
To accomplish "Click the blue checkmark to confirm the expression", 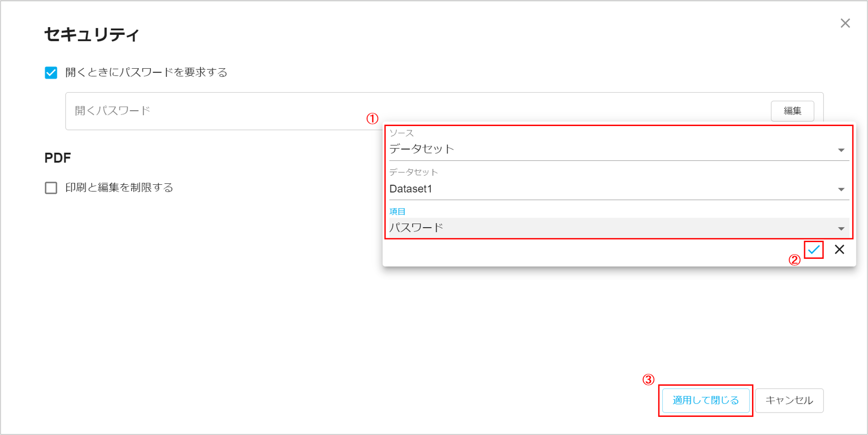I will pos(814,249).
